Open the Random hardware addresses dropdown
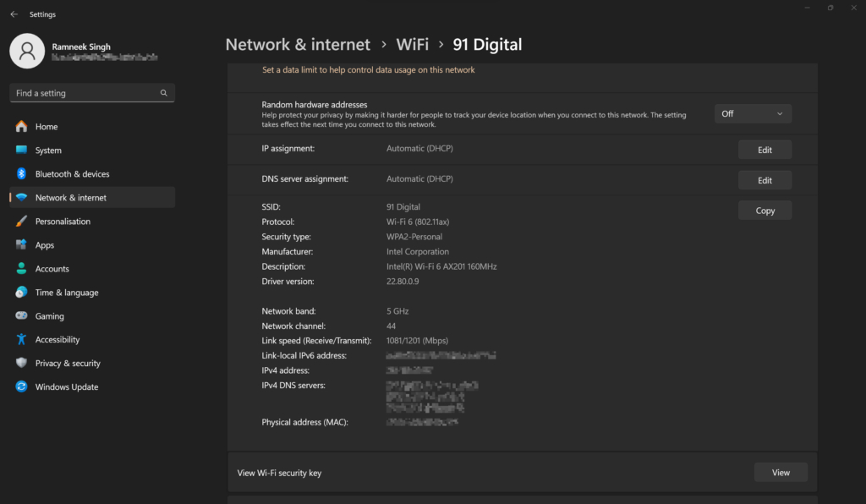Image resolution: width=866 pixels, height=504 pixels. (752, 112)
